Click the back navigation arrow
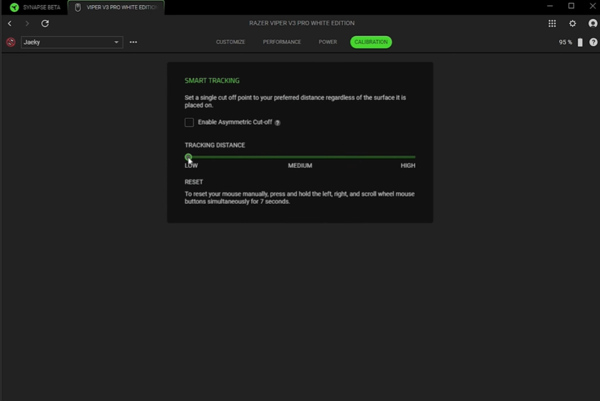 pyautogui.click(x=9, y=22)
